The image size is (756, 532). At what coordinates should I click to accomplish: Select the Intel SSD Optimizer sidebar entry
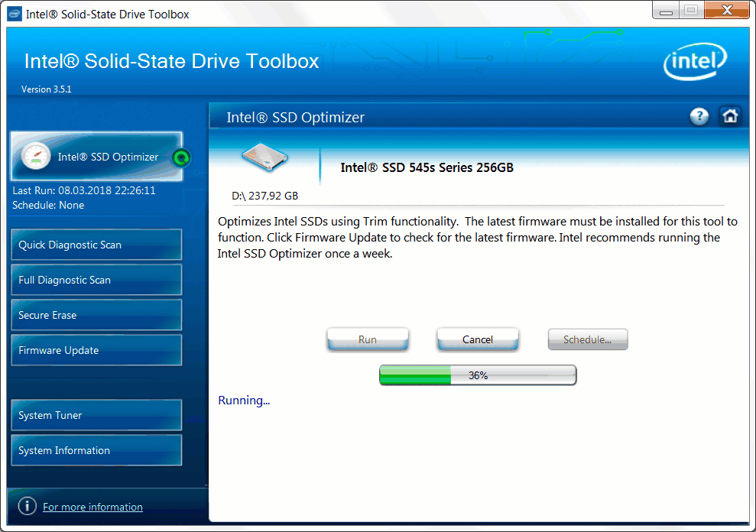pos(96,156)
